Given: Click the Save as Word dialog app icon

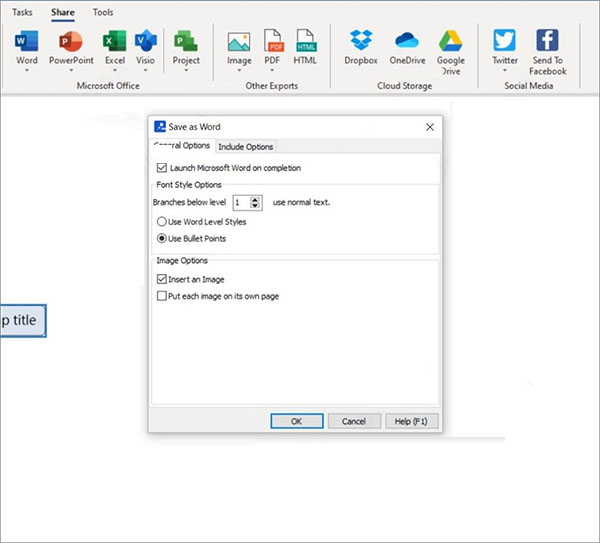Looking at the screenshot, I should (160, 127).
